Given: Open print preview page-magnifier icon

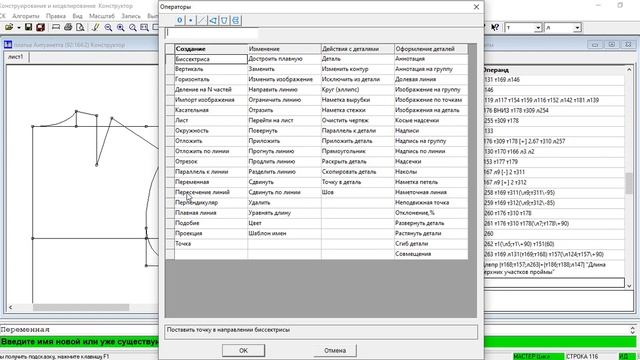Looking at the screenshot, I should click(80, 27).
